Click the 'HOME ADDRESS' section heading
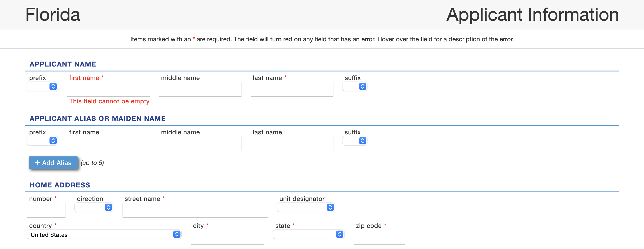 [60, 185]
